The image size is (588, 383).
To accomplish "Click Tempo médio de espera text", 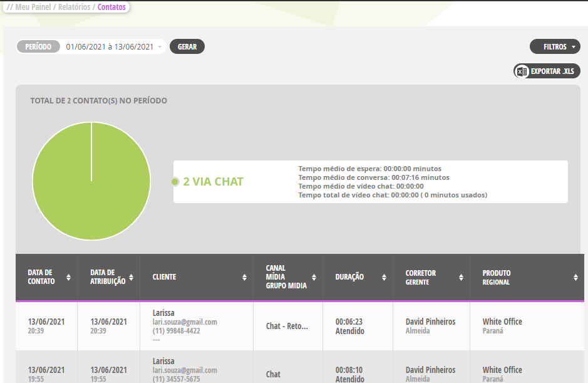I will (x=369, y=169).
